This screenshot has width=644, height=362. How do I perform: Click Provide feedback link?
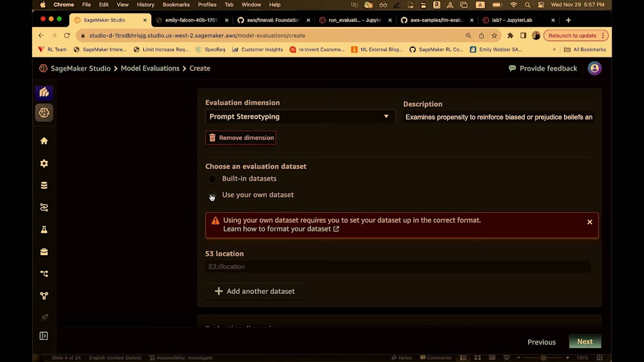[543, 69]
